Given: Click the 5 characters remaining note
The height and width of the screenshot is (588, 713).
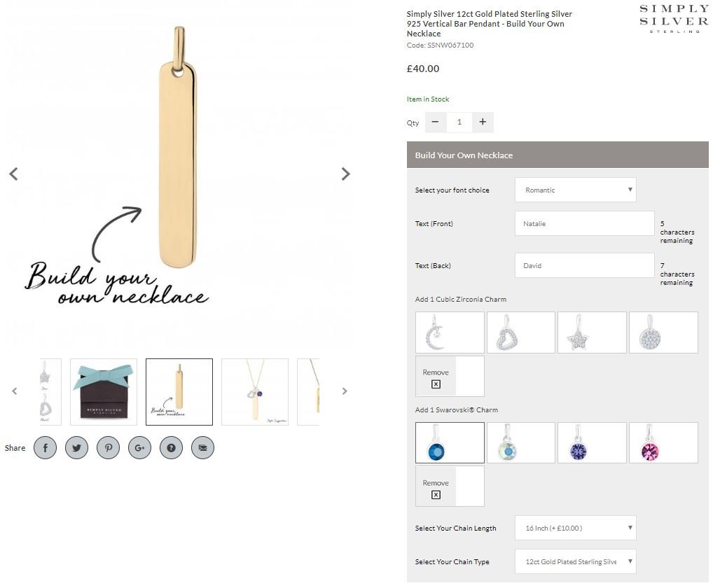Looking at the screenshot, I should (677, 232).
